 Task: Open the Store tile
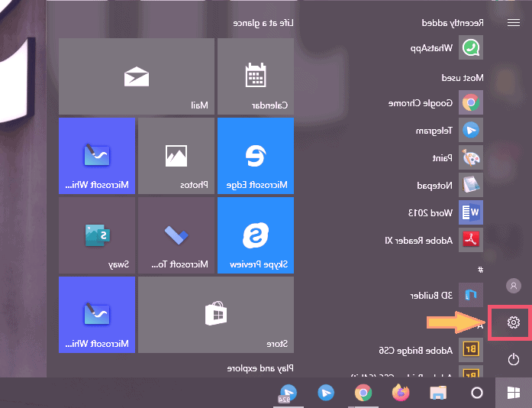(216, 315)
